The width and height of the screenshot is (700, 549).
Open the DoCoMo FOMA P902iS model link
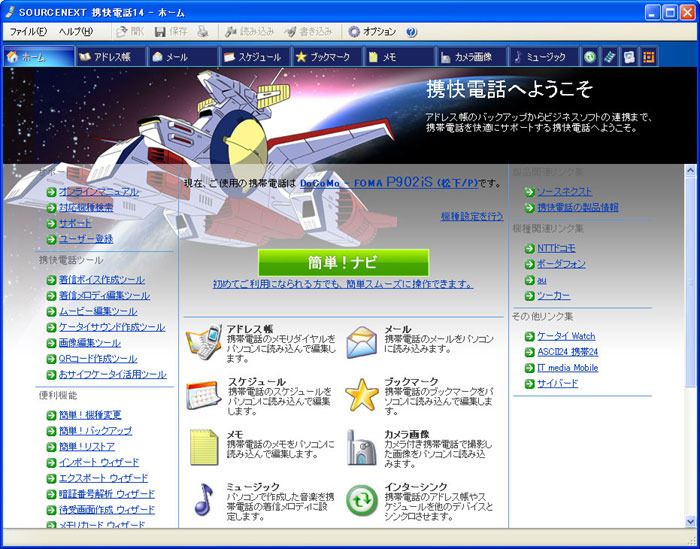[388, 182]
